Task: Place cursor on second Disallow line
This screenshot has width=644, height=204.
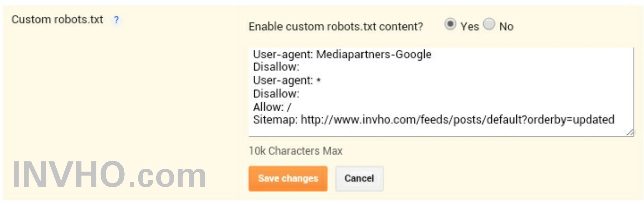Action: tap(276, 94)
